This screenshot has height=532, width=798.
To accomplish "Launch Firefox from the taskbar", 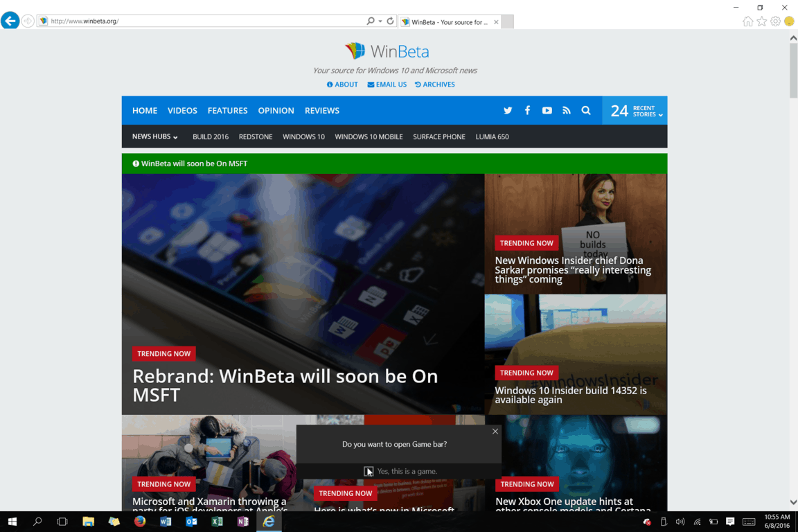I will [x=140, y=522].
